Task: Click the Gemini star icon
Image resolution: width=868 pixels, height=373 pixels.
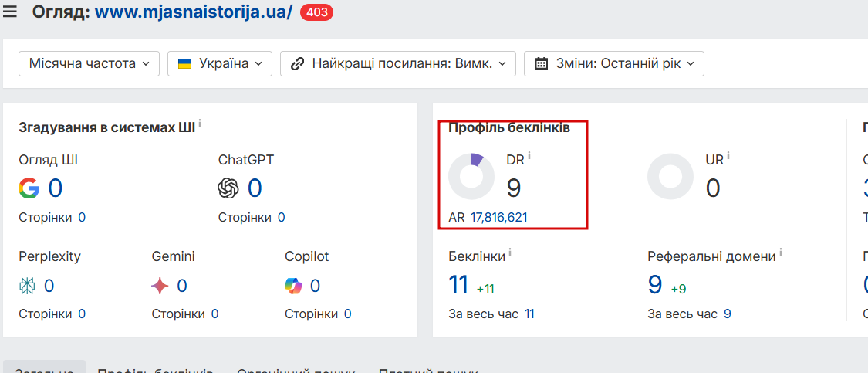Action: (x=160, y=287)
